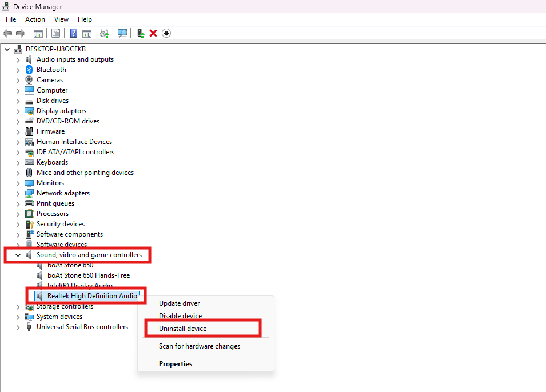Expand Audio inputs and outputs category
Viewport: 546px width, 392px height.
(18, 60)
